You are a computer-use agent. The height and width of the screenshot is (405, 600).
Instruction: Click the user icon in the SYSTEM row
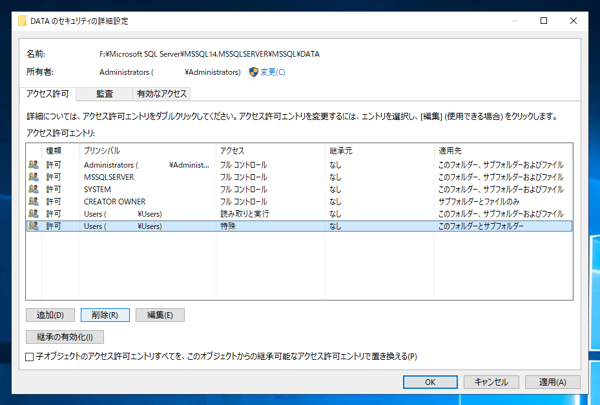tap(34, 189)
